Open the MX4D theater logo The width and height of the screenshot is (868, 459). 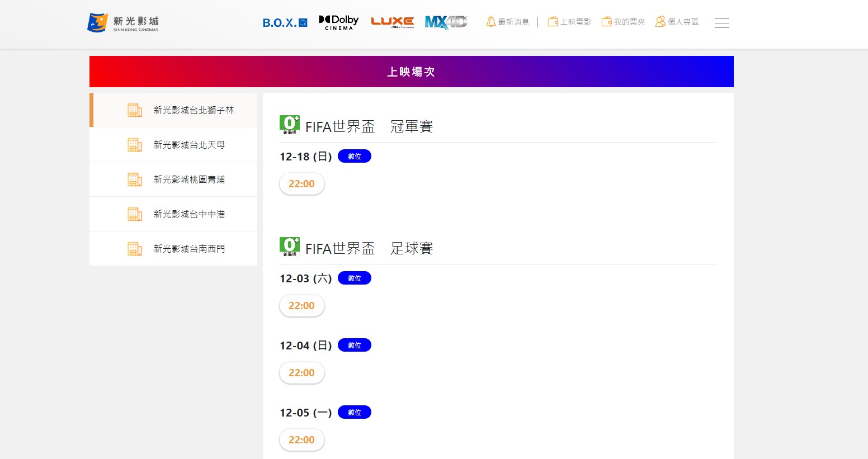pos(446,22)
